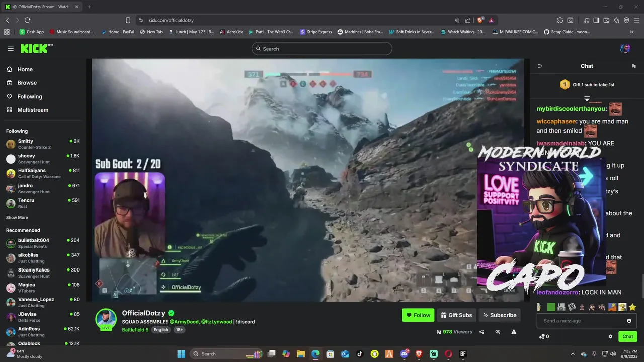Open the Kick hamburger sidebar menu
This screenshot has width=644, height=362.
11,49
